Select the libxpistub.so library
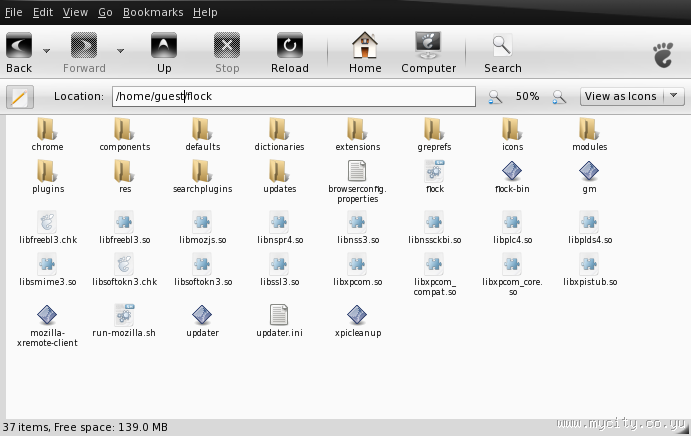Image resolution: width=691 pixels, height=436 pixels. pyautogui.click(x=590, y=269)
